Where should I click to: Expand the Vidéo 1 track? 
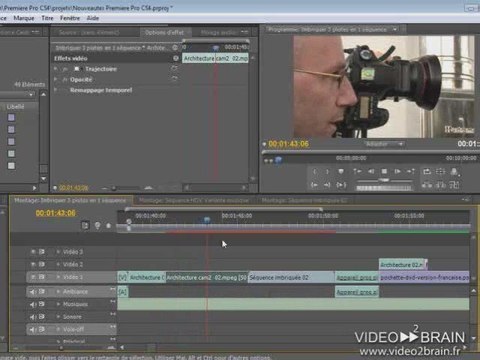(58, 277)
